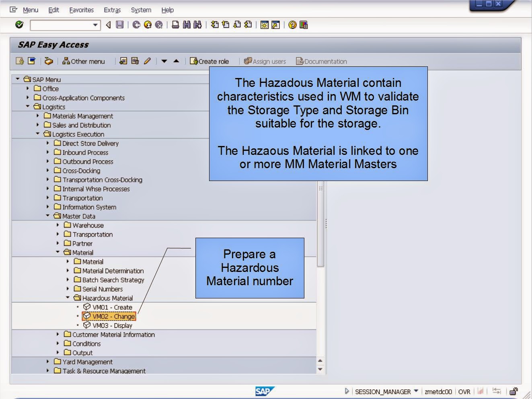
Task: Click the VM02 - Change transaction
Action: (109, 316)
